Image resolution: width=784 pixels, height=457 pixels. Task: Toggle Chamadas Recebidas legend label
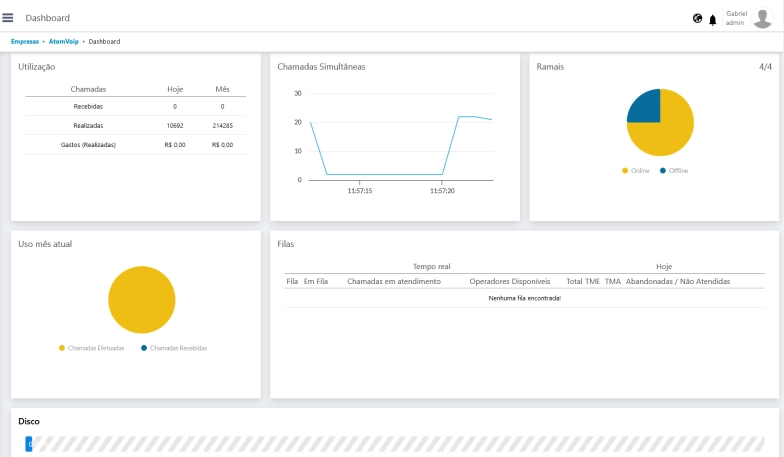[x=178, y=348]
